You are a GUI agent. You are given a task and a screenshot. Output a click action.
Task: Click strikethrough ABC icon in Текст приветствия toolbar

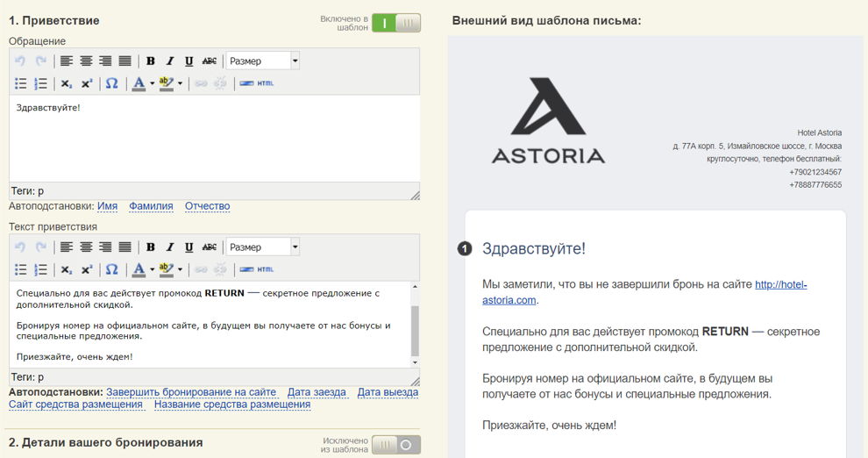click(x=209, y=247)
